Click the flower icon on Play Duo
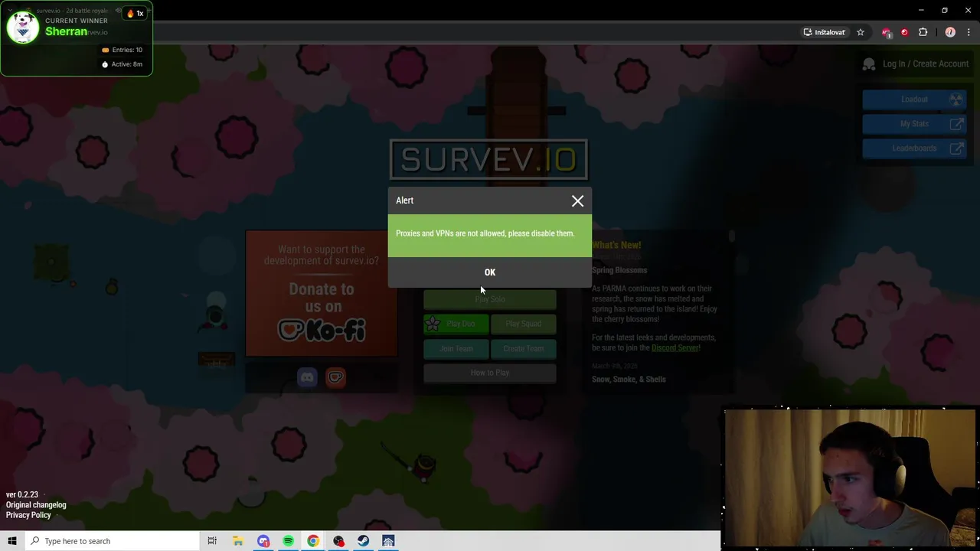 433,324
